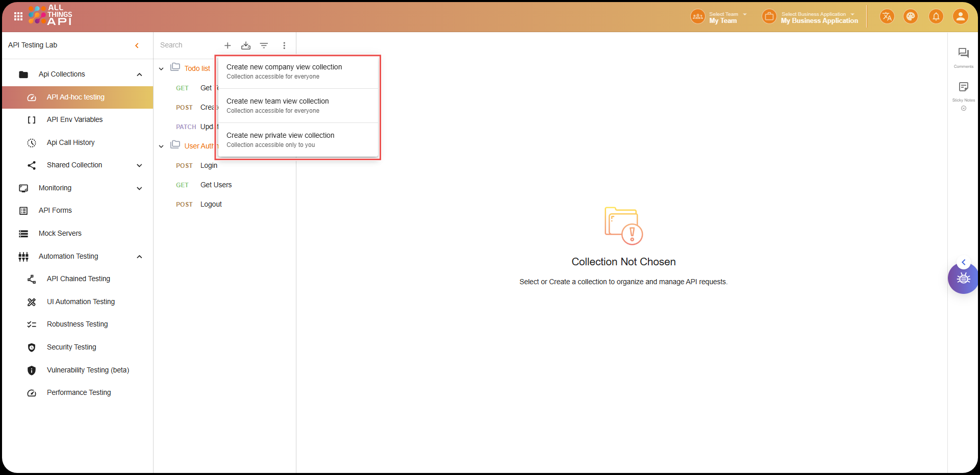This screenshot has width=980, height=475.
Task: Open the notifications bell
Action: [x=936, y=17]
